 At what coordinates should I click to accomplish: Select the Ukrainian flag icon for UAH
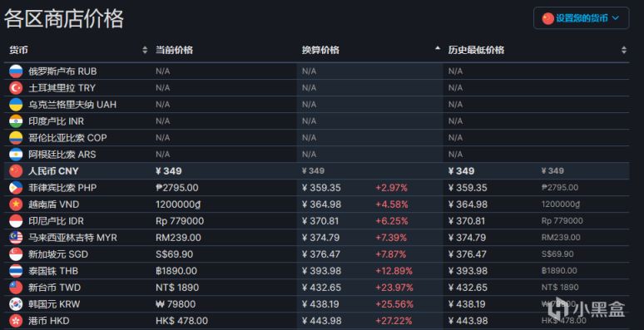[x=16, y=104]
